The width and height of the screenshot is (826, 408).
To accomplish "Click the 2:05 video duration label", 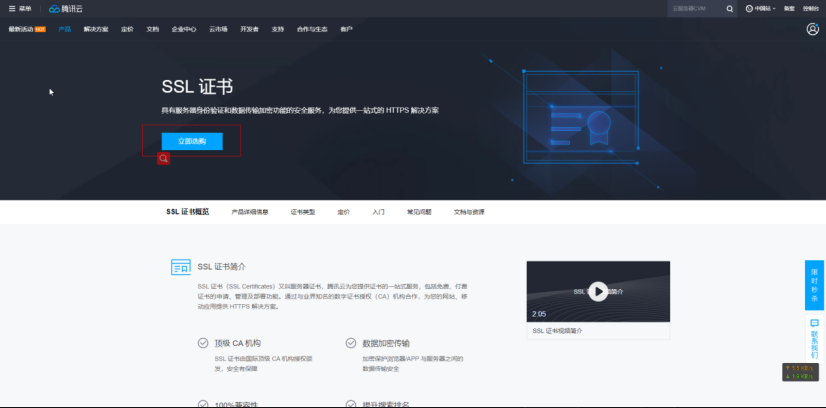I will coord(539,314).
